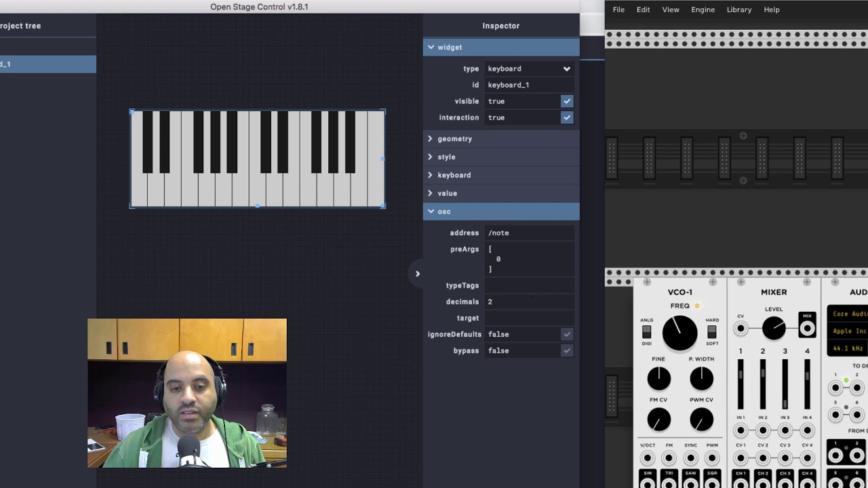Open the widget type dropdown showing keyboard

530,68
